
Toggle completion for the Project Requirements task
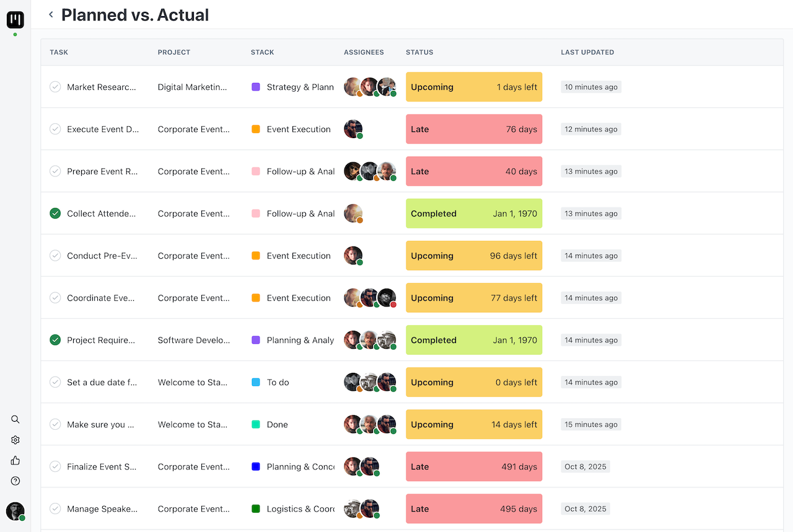55,340
